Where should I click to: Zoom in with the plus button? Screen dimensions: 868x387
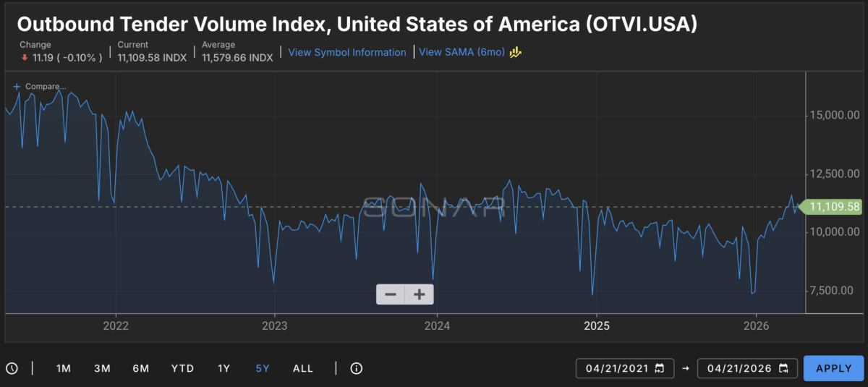[x=419, y=294]
